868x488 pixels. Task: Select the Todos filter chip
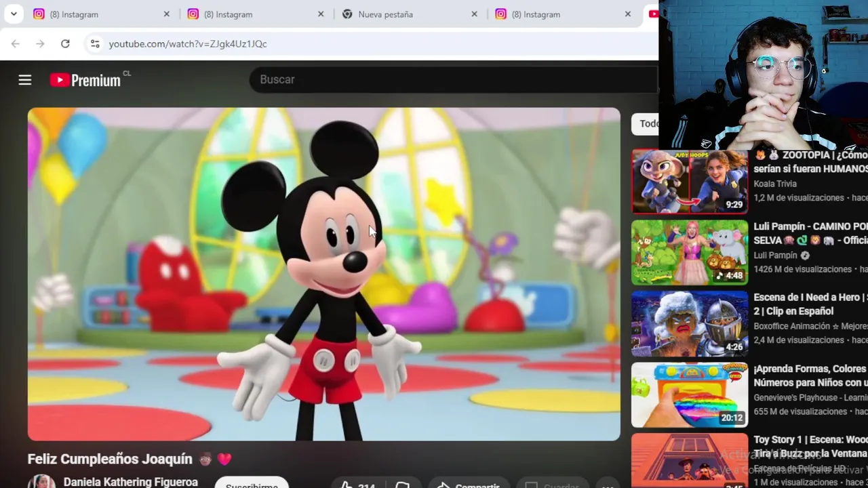click(645, 123)
